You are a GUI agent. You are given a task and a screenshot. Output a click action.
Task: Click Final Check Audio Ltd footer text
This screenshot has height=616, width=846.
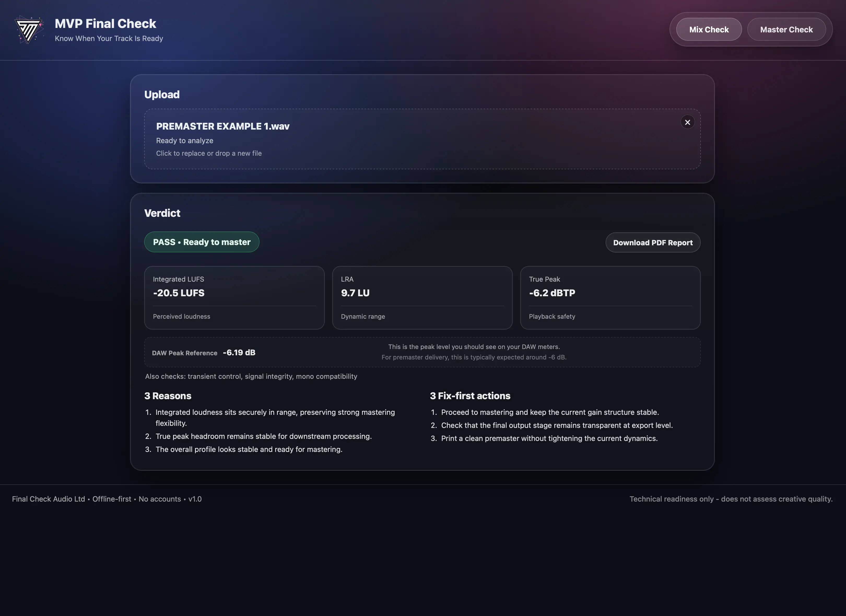pyautogui.click(x=49, y=499)
